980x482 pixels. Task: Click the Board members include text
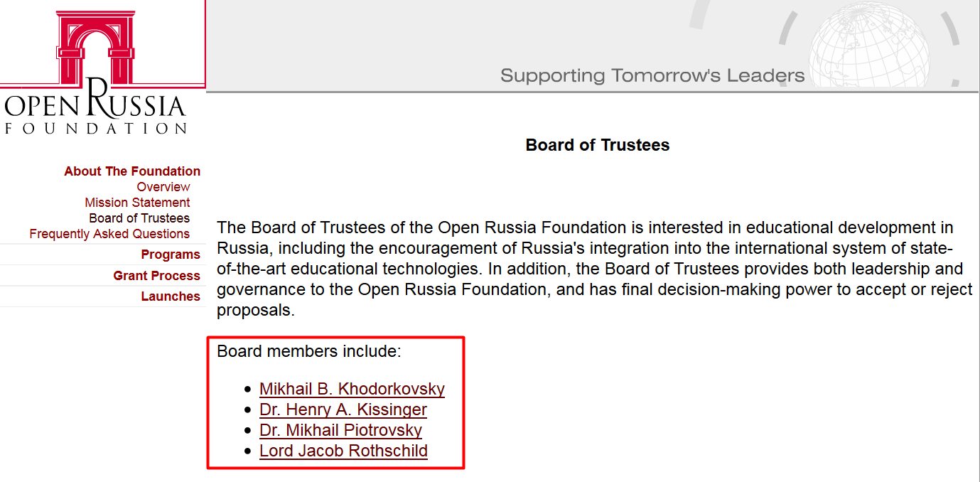click(309, 351)
